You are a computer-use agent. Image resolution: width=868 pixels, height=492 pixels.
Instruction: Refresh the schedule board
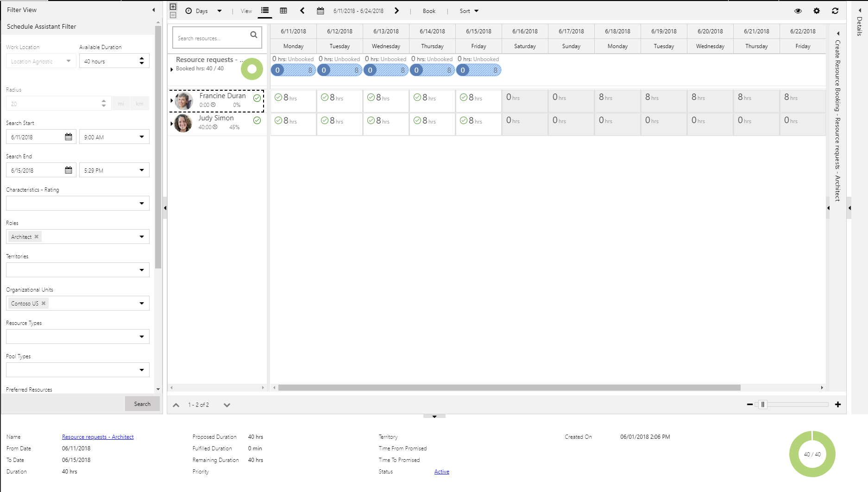tap(835, 11)
